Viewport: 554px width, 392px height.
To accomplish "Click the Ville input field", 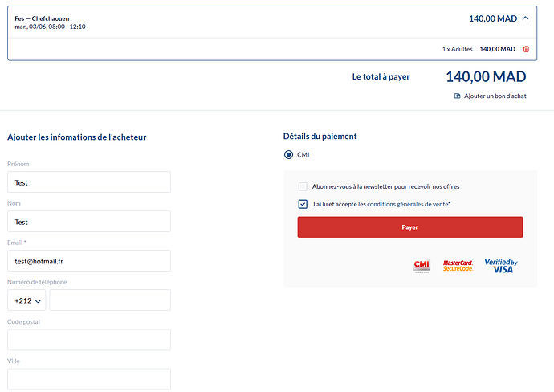I will [x=89, y=379].
